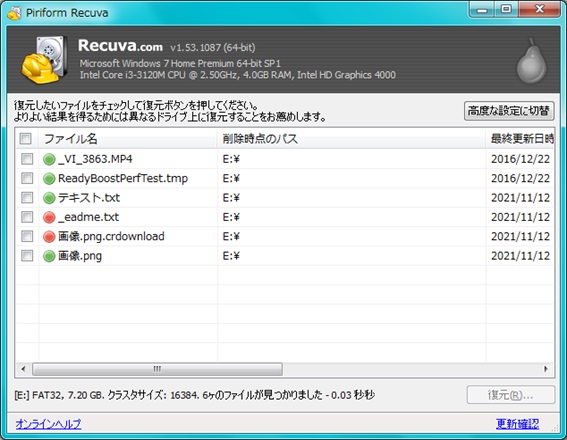
Task: Minimize the Piriform Recuva window
Action: coord(482,9)
